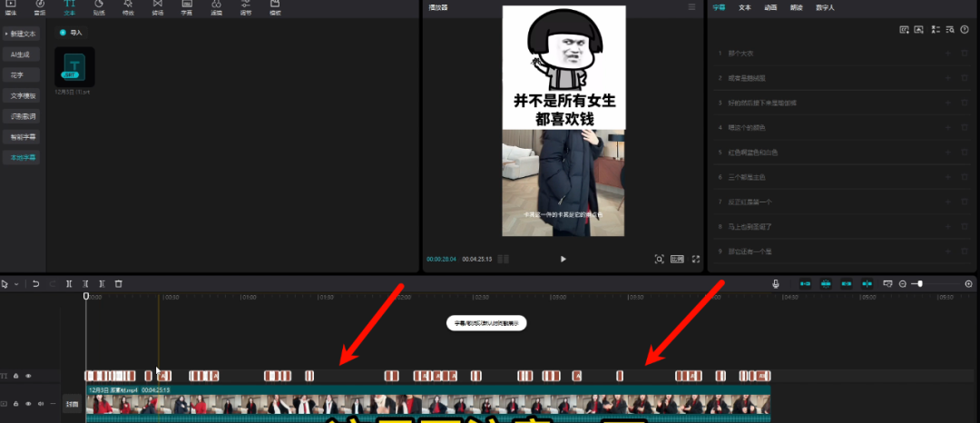Image resolution: width=980 pixels, height=423 pixels.
Task: Toggle the preview axis button
Action: click(x=867, y=284)
